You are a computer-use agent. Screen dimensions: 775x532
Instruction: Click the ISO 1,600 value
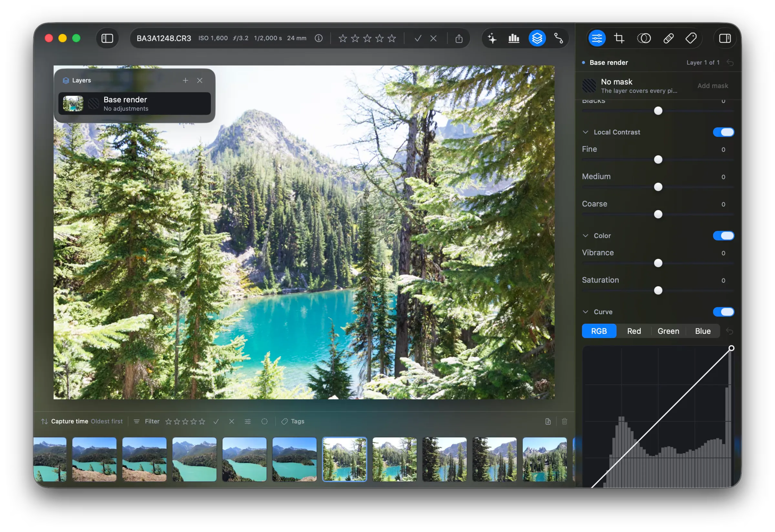(x=213, y=38)
